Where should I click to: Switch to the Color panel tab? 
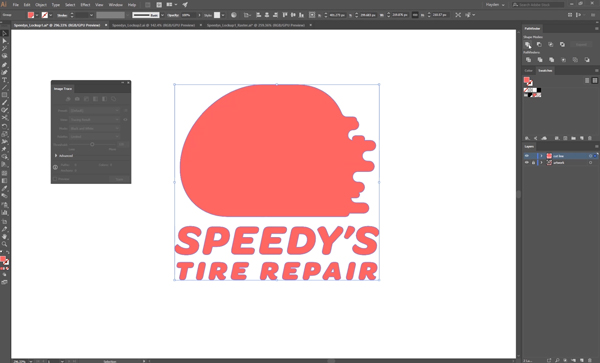pos(528,70)
